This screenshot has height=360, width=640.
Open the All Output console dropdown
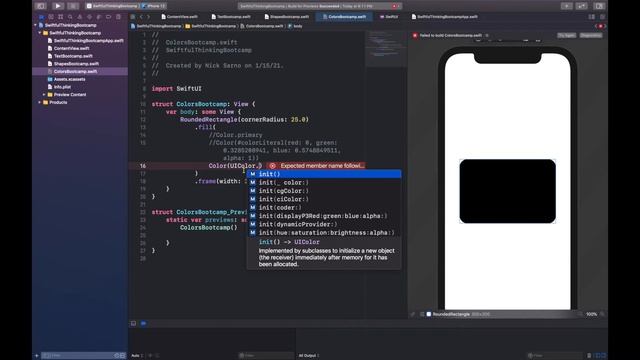click(309, 356)
